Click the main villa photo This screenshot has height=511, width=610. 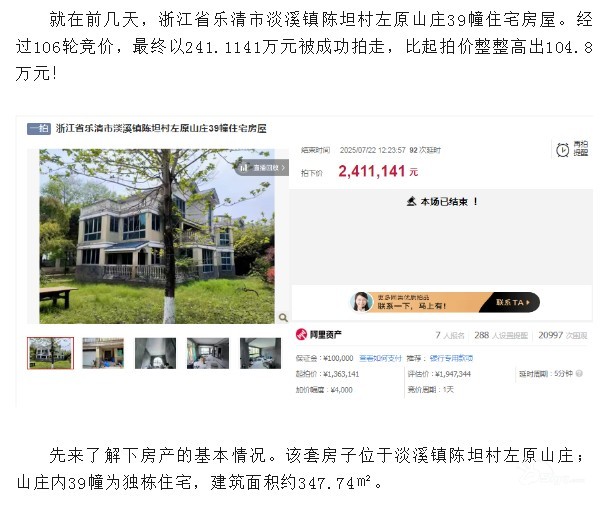157,236
